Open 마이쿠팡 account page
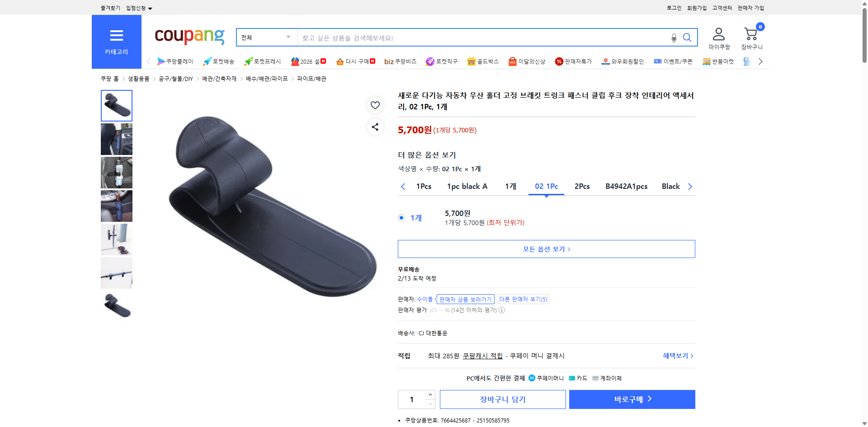Screen dimensions: 868x427 coord(718,37)
